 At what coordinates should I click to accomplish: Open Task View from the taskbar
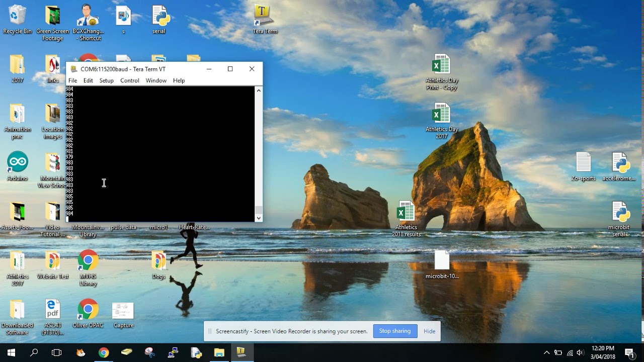[x=57, y=352]
